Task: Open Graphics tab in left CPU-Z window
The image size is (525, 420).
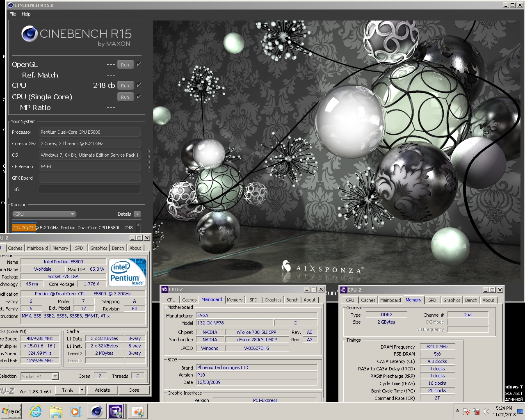Action: click(x=99, y=248)
